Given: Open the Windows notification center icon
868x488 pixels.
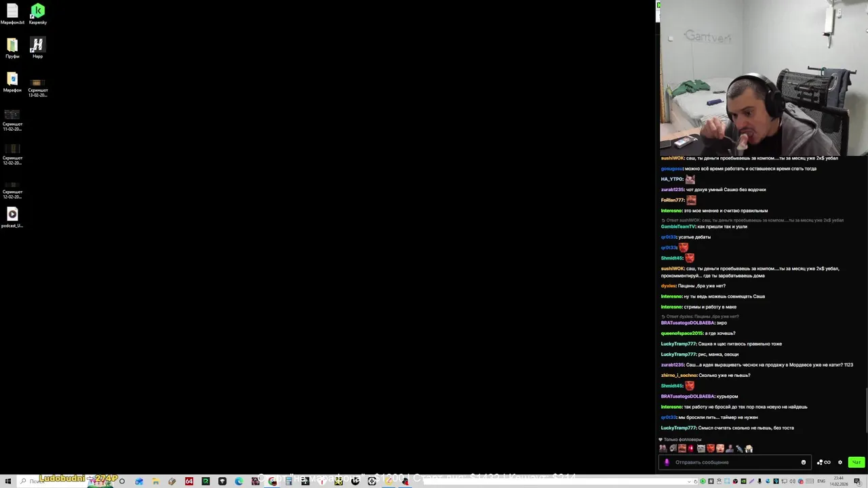Looking at the screenshot, I should click(856, 481).
